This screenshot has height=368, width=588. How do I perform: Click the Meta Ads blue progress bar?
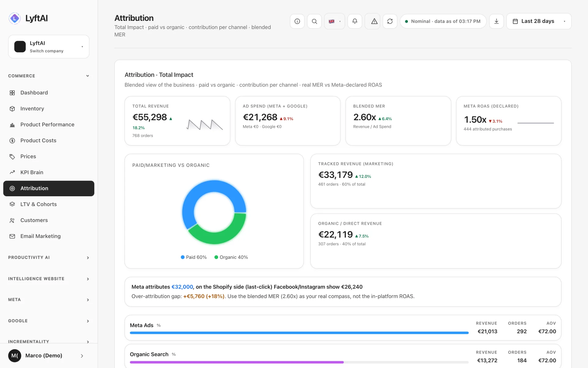point(299,333)
